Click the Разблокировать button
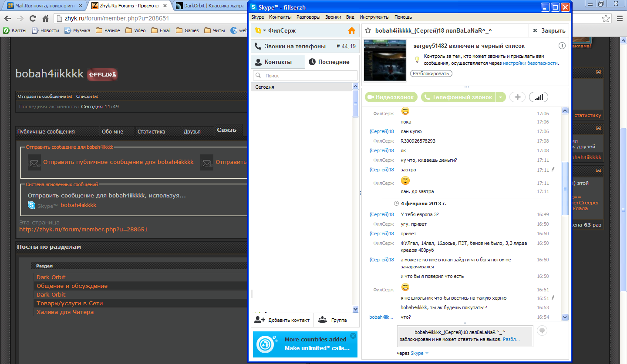 pos(431,73)
